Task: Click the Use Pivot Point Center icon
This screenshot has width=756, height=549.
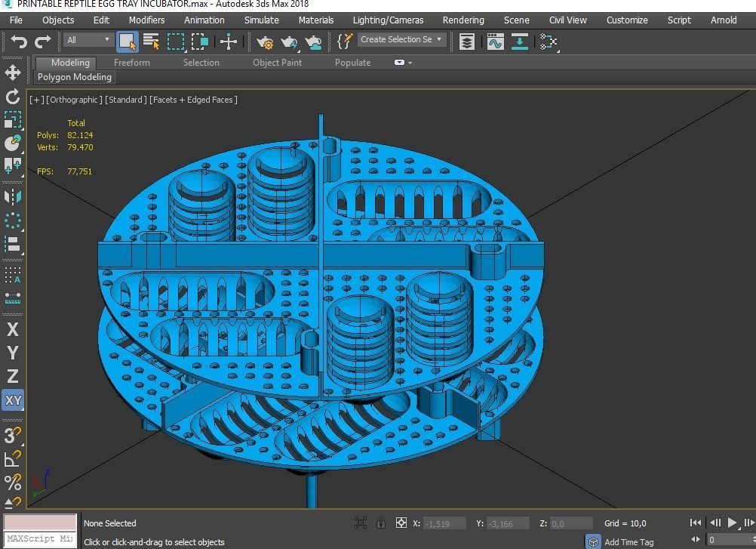Action: tap(229, 42)
